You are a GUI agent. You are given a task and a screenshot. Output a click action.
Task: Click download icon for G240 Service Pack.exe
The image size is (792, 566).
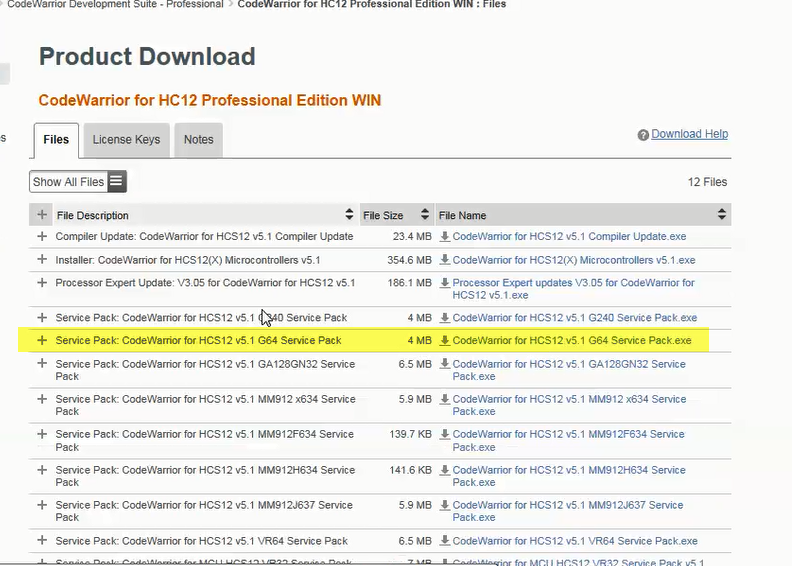(x=444, y=318)
